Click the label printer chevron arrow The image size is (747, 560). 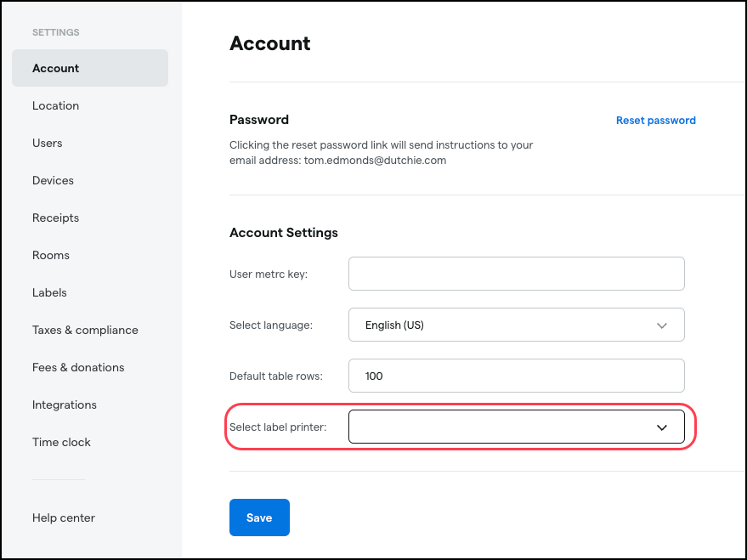pos(662,427)
